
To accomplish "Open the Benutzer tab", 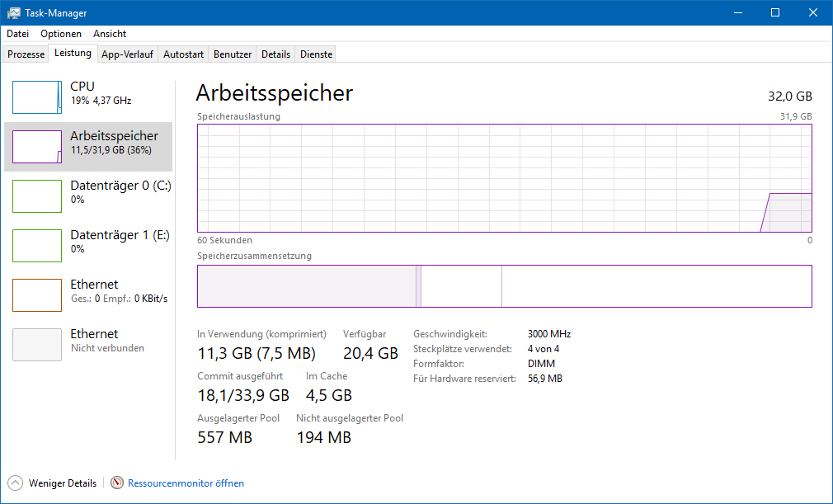I will click(233, 54).
